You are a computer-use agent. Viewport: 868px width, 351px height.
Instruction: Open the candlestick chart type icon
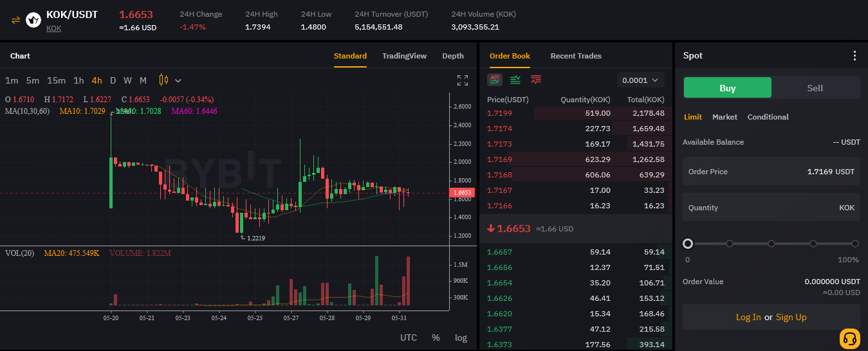[x=163, y=80]
